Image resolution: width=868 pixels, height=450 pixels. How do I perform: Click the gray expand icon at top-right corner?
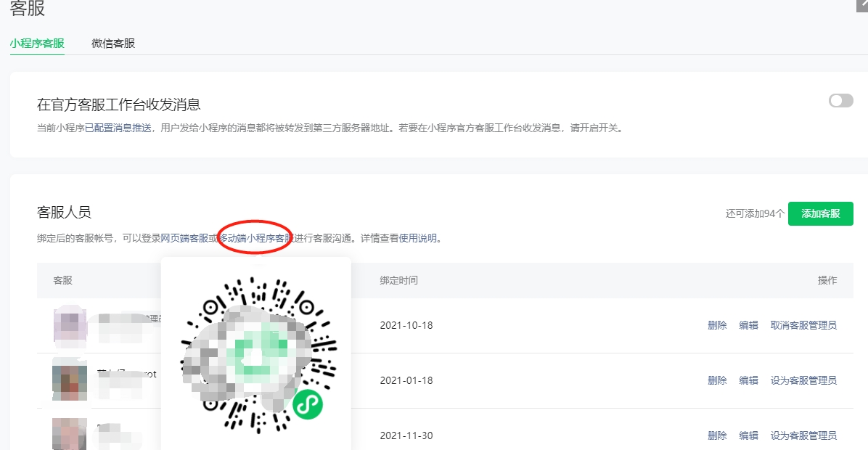[862, 4]
